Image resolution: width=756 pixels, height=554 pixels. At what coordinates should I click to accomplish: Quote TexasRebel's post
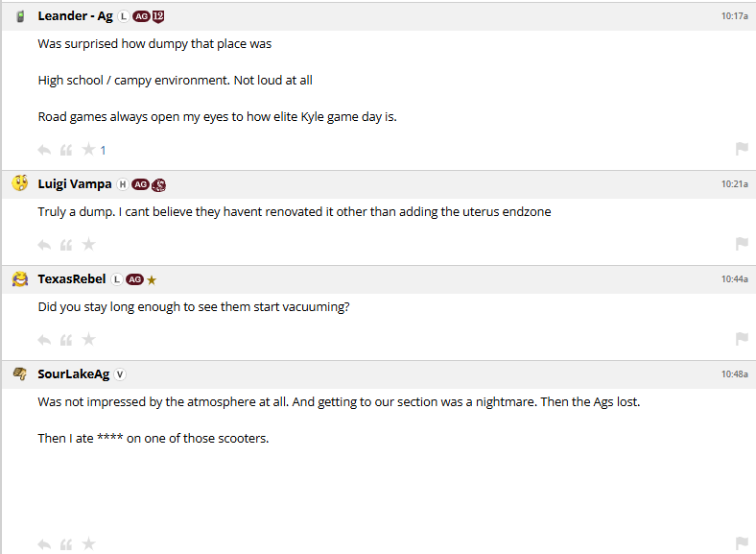coord(66,340)
